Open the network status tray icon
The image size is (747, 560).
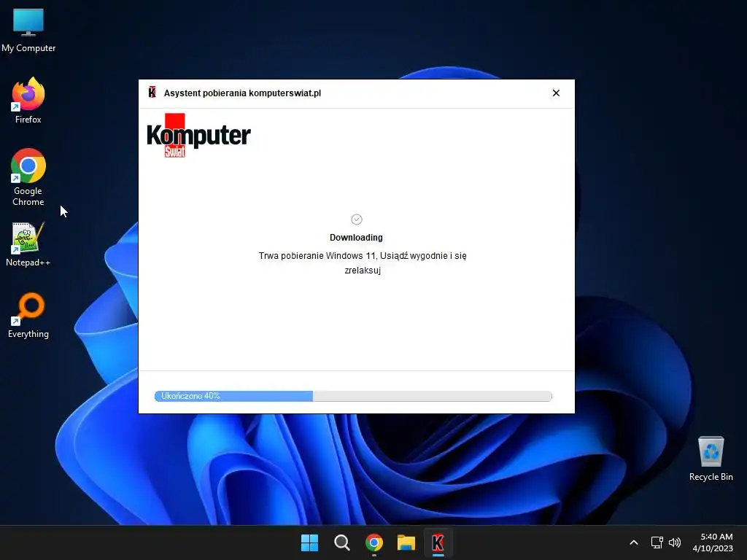pos(657,542)
